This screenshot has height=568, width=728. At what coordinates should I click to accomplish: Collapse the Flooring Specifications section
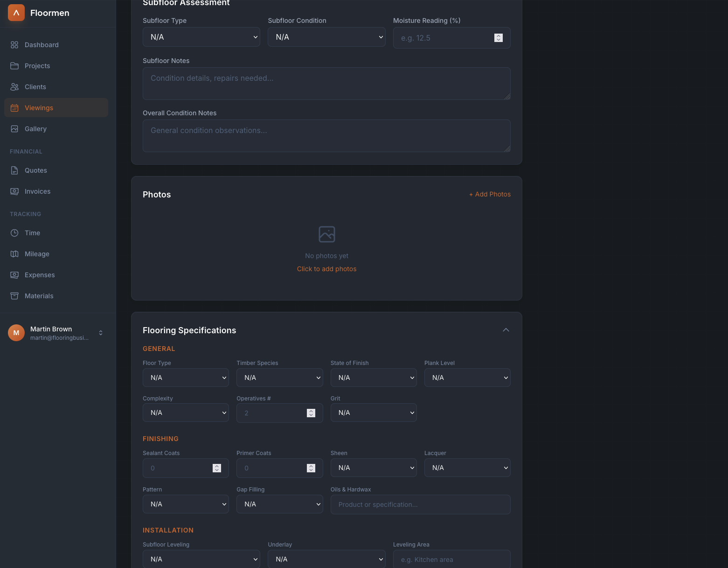[506, 330]
